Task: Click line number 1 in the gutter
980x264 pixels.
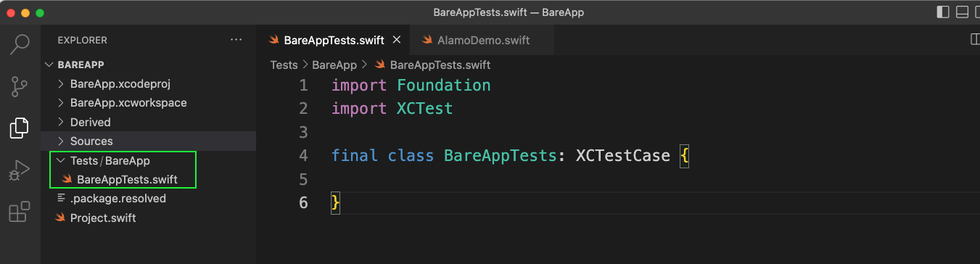Action: click(x=303, y=85)
